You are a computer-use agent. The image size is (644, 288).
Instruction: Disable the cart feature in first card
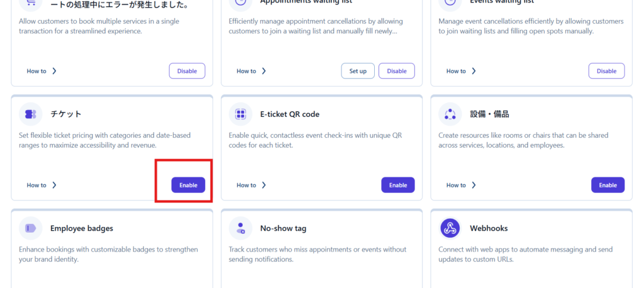(x=187, y=71)
